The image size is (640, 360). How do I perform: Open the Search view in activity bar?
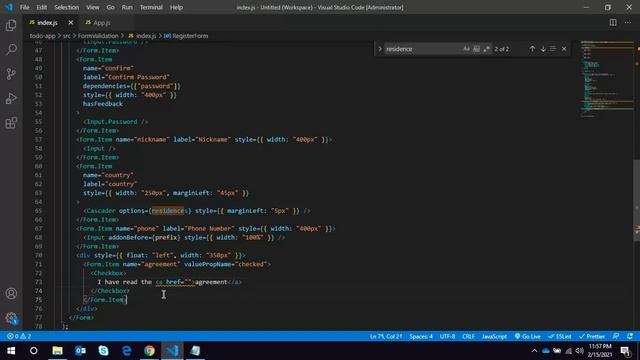click(x=11, y=49)
